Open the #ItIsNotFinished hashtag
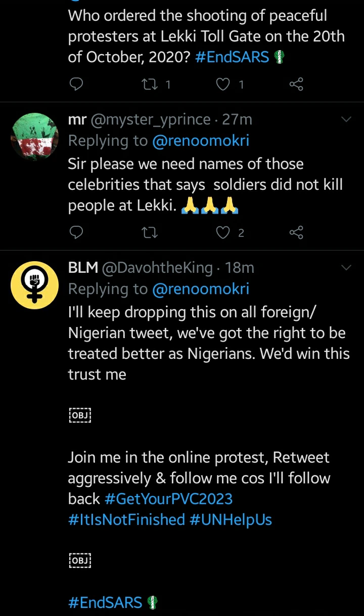The image size is (364, 616). tap(126, 520)
